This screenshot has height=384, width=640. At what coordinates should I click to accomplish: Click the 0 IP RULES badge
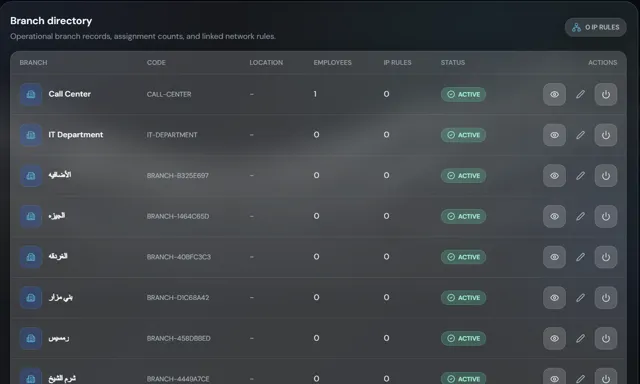(x=596, y=27)
